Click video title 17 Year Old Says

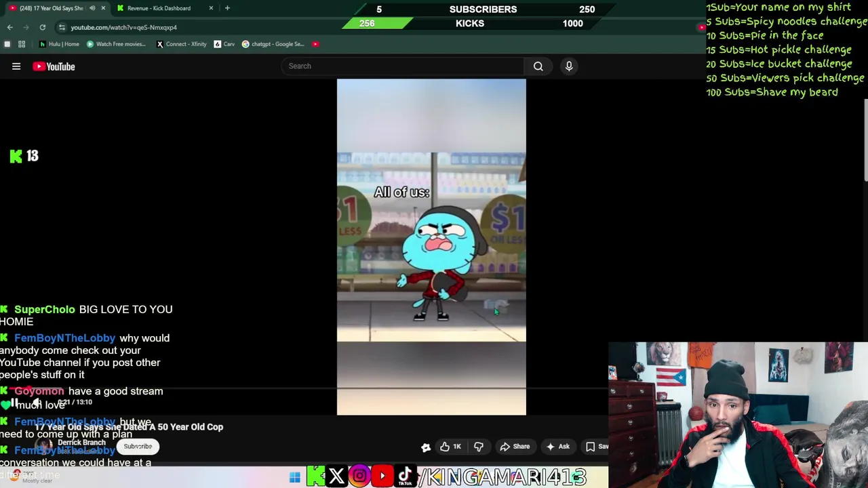click(129, 427)
